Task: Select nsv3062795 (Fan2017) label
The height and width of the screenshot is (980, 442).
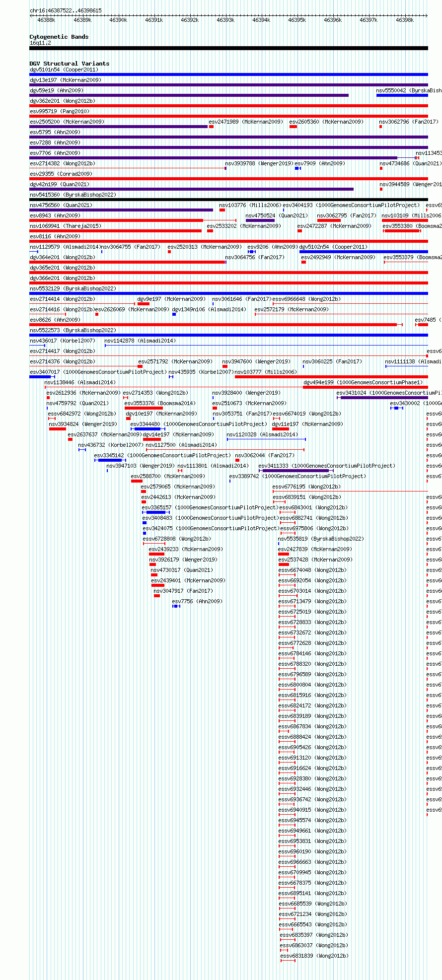Action: click(347, 215)
